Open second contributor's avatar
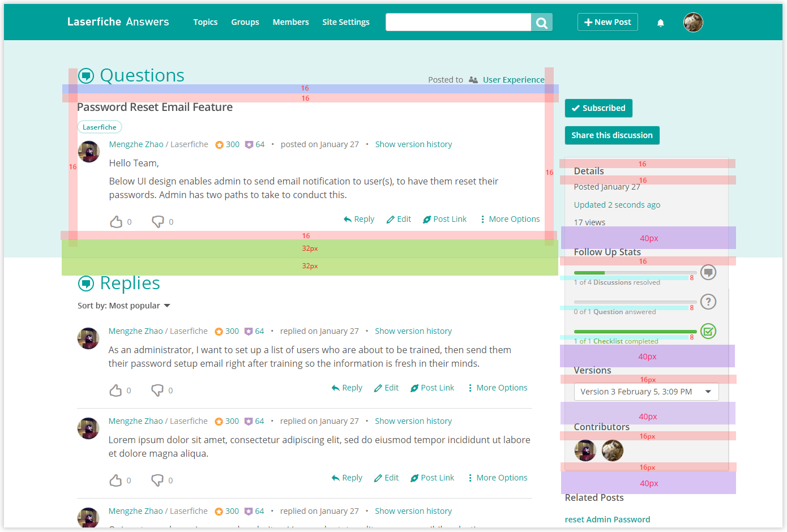Viewport: 787px width, 532px height. point(613,451)
